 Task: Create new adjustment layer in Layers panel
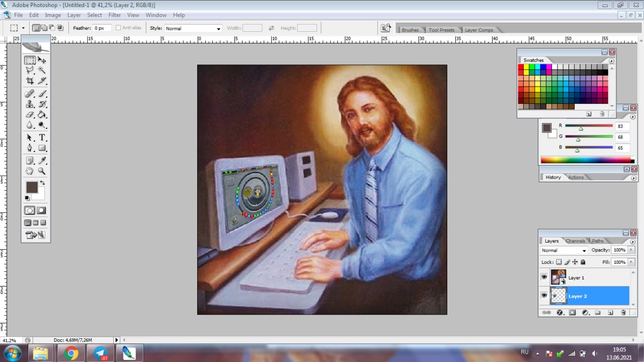coord(585,313)
